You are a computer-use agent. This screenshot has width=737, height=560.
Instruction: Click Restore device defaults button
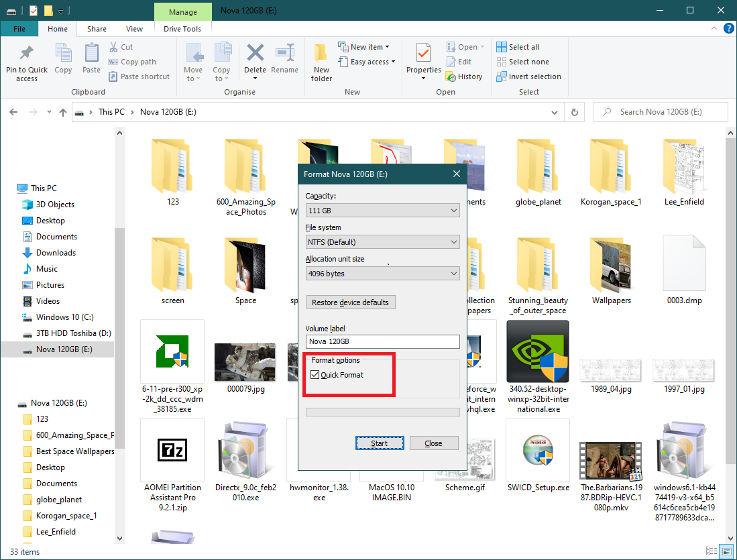click(350, 302)
